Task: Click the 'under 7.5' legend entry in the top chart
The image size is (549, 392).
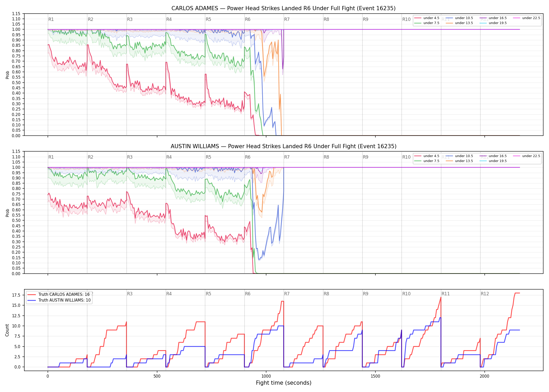Action: click(427, 23)
